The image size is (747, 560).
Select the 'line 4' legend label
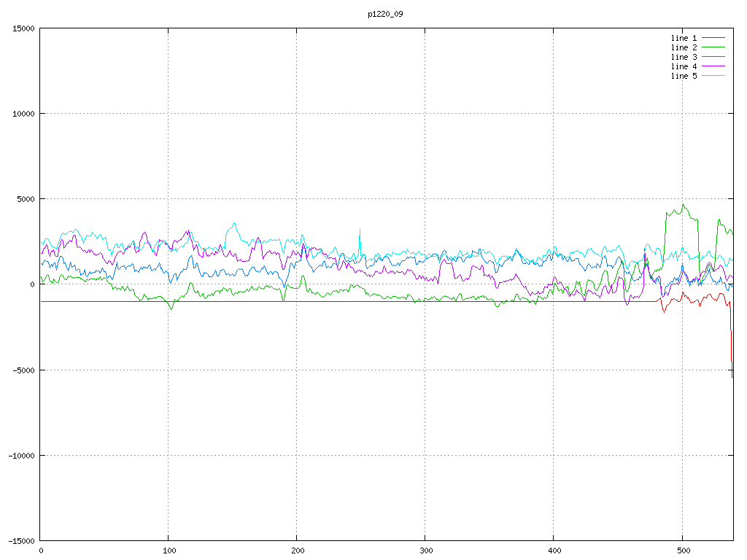point(684,66)
